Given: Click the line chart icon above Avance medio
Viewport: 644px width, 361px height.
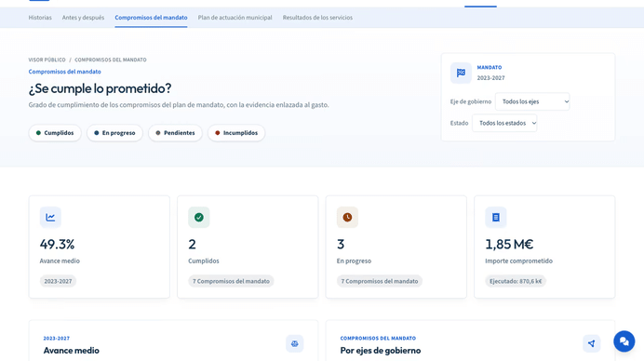Looking at the screenshot, I should (50, 218).
